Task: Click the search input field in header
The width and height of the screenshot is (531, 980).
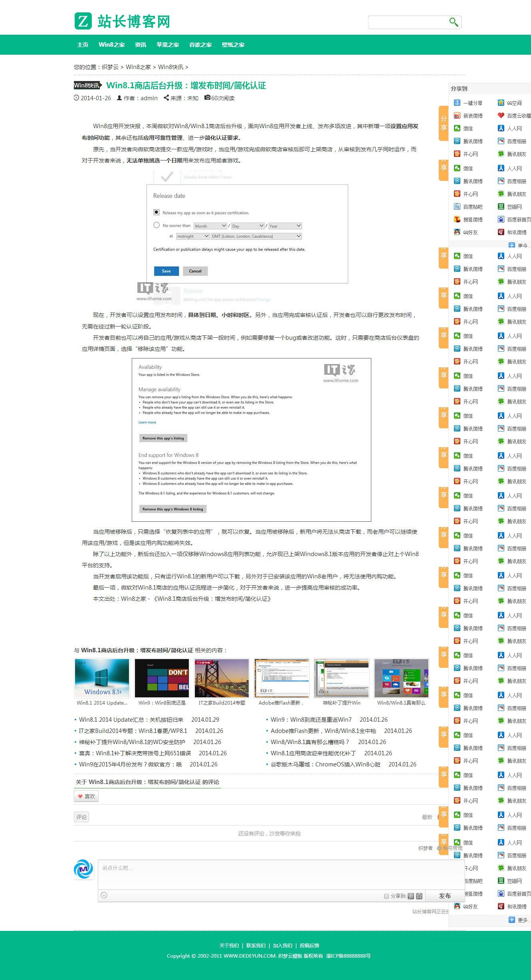Action: point(408,22)
